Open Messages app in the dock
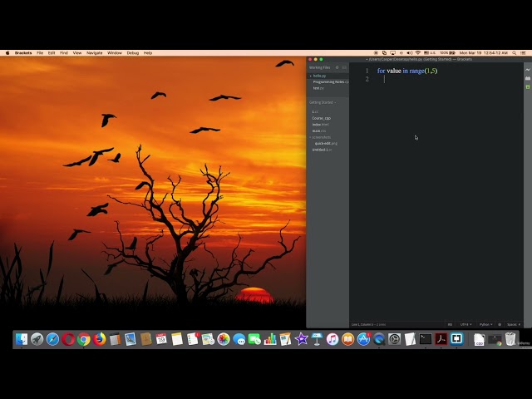Viewport: 532px width, 399px height. click(239, 339)
